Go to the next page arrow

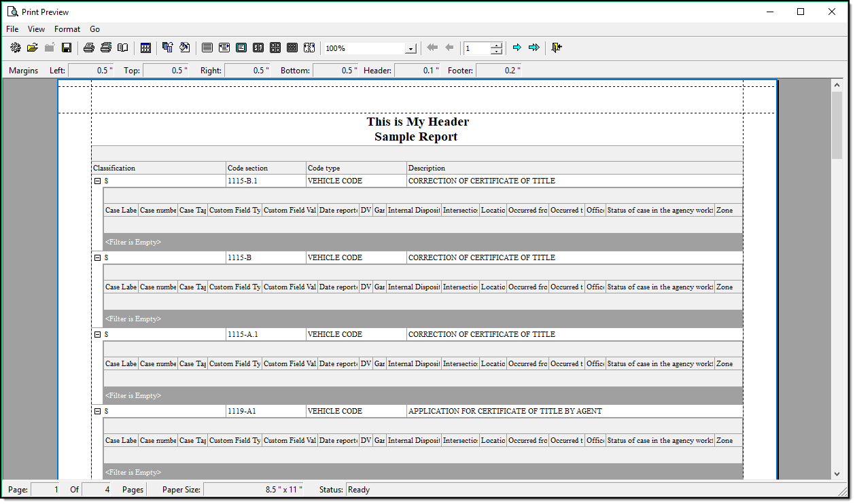pos(517,48)
